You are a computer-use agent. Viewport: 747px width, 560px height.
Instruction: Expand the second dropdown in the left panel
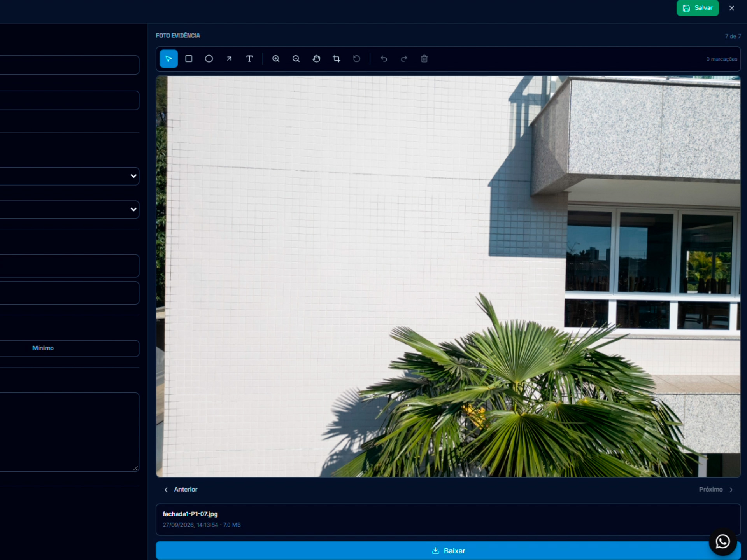point(70,210)
